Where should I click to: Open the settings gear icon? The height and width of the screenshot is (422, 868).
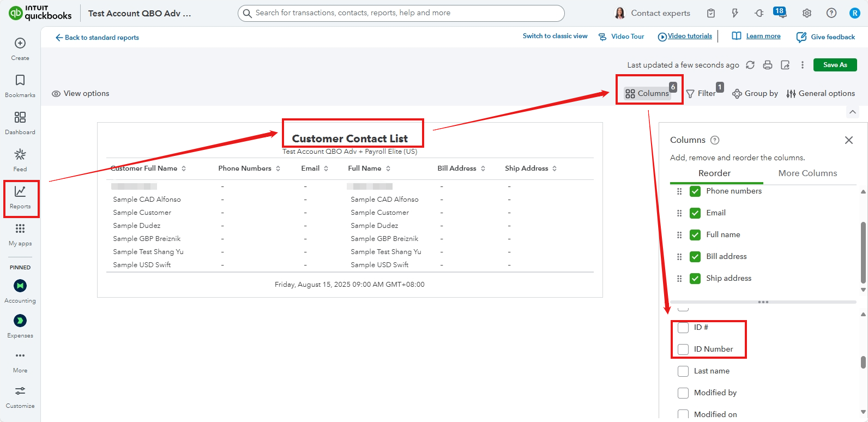point(807,13)
